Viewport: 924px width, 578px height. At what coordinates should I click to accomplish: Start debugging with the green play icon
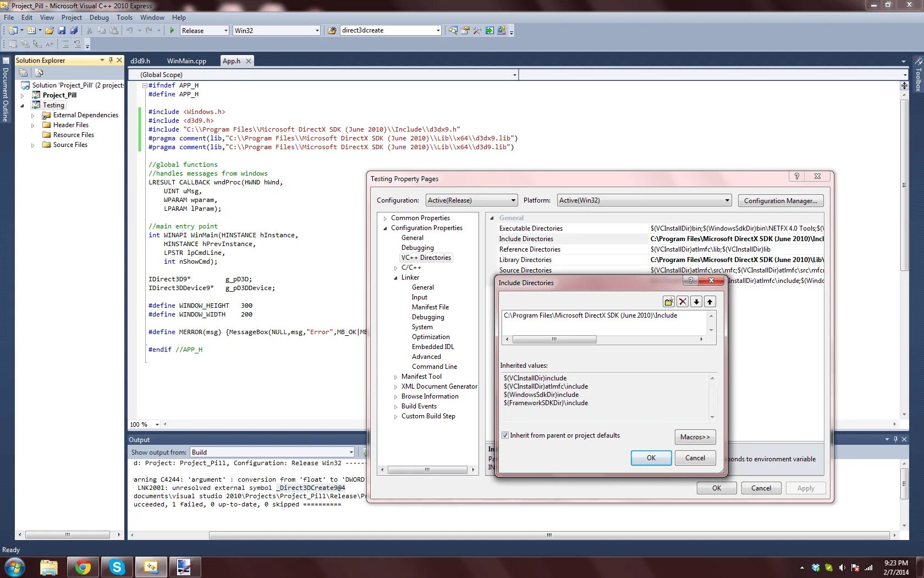pos(172,30)
